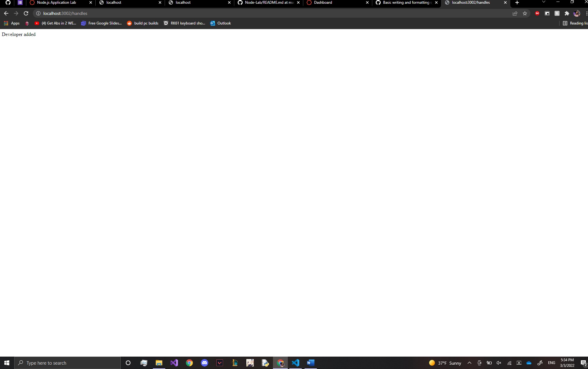The height and width of the screenshot is (369, 588).
Task: Open the Extensions puzzle-piece menu
Action: (567, 13)
